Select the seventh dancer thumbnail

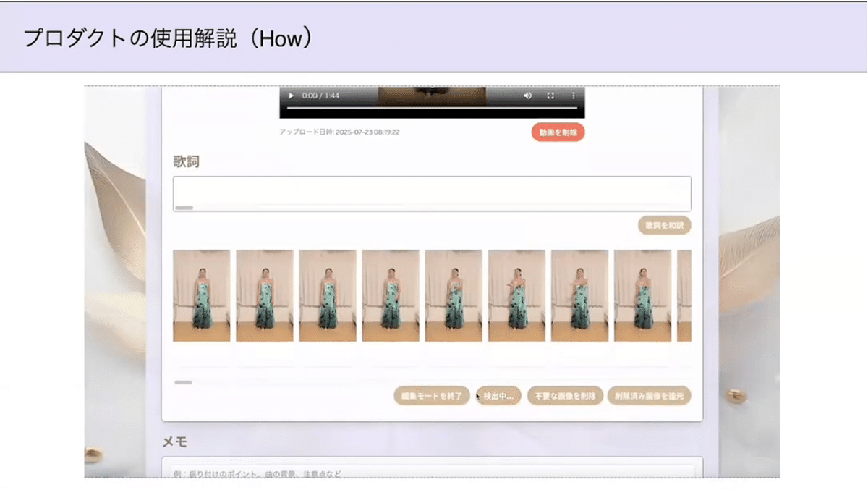579,295
